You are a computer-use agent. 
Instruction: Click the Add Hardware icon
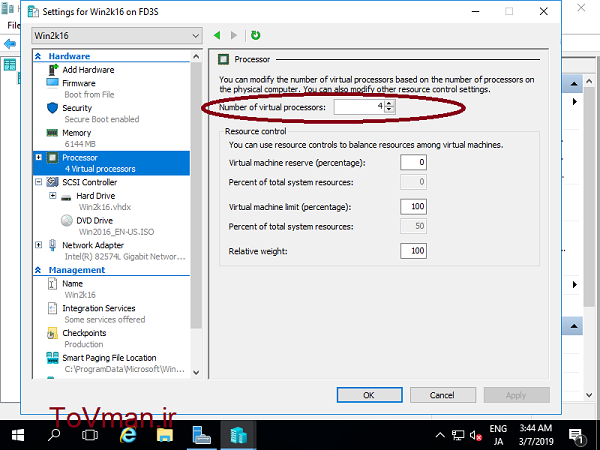click(52, 70)
